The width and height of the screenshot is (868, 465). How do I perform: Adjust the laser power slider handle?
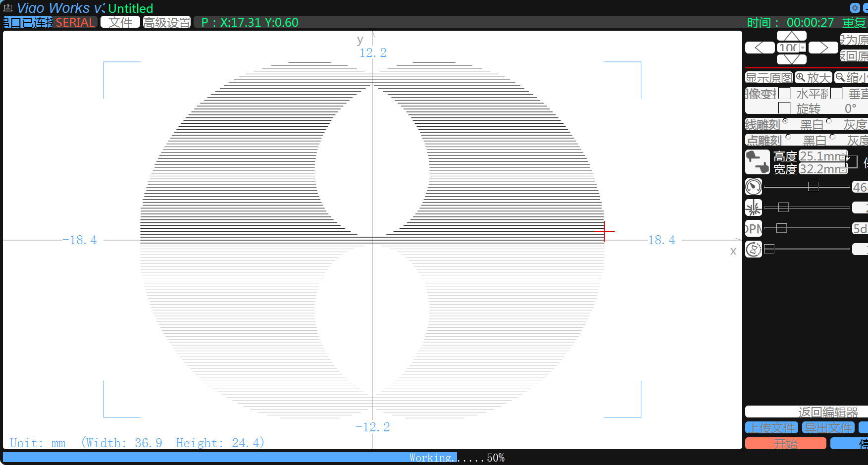point(783,207)
